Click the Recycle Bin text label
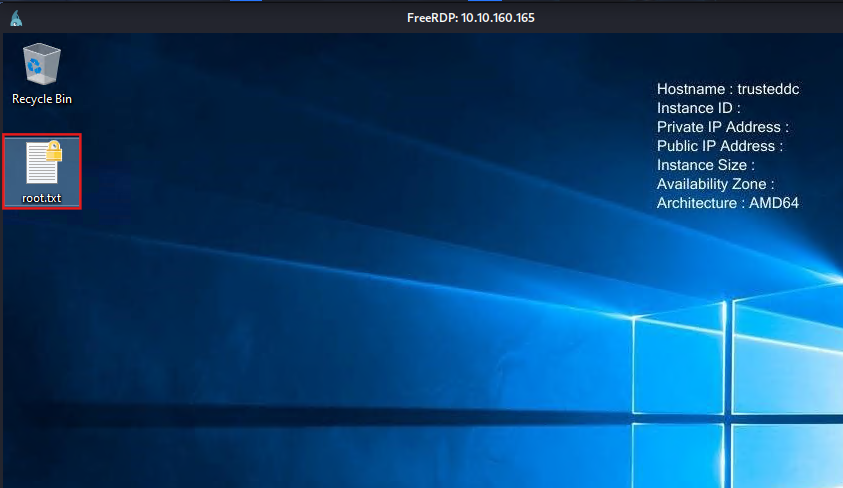Screen dimensions: 843x488 42,99
